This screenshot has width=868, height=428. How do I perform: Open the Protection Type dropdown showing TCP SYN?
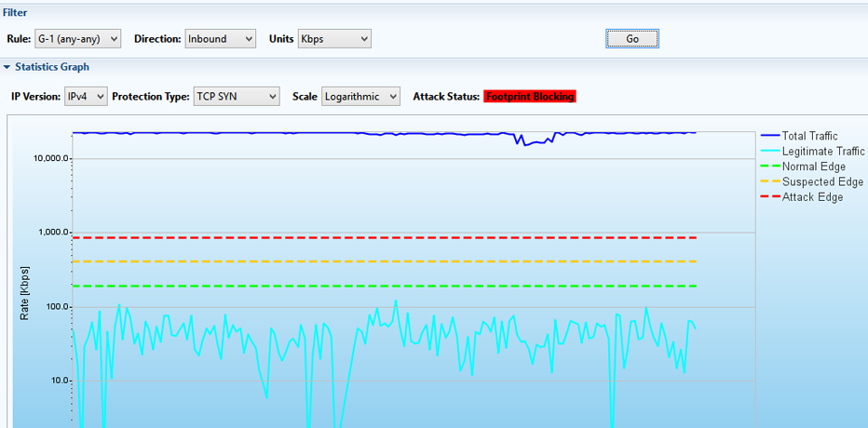click(x=237, y=96)
